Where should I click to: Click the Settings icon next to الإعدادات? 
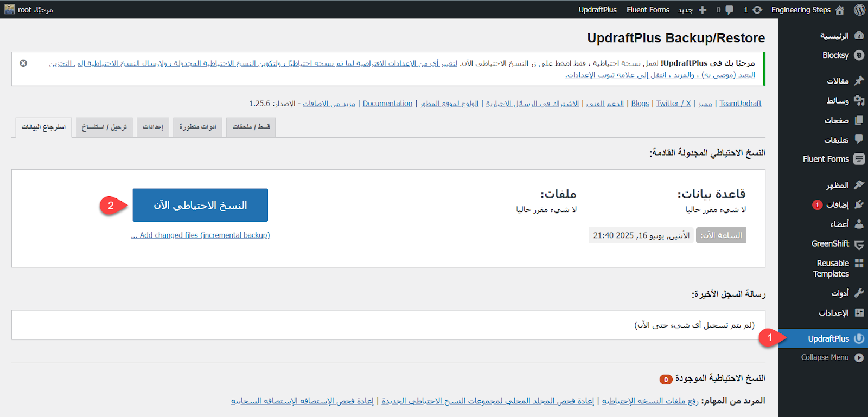(859, 312)
